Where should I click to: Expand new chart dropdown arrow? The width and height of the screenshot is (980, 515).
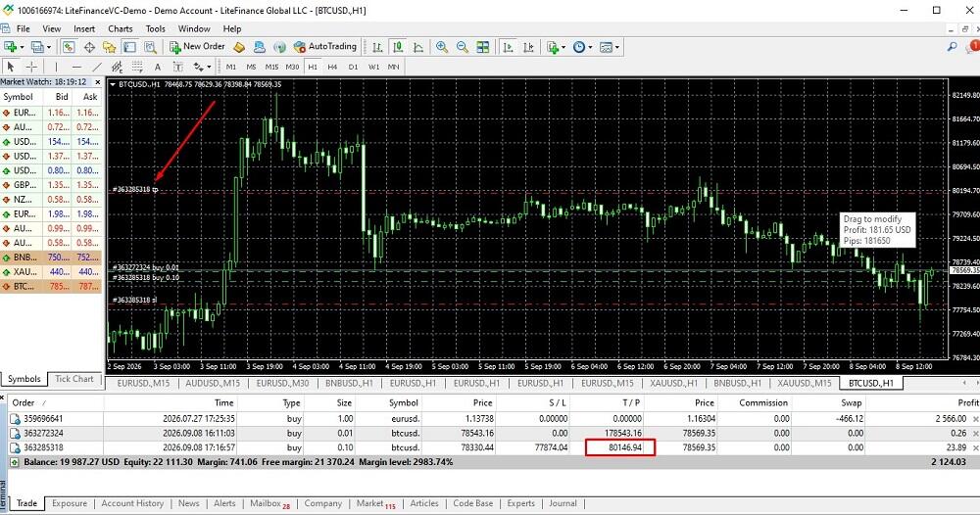click(x=22, y=47)
